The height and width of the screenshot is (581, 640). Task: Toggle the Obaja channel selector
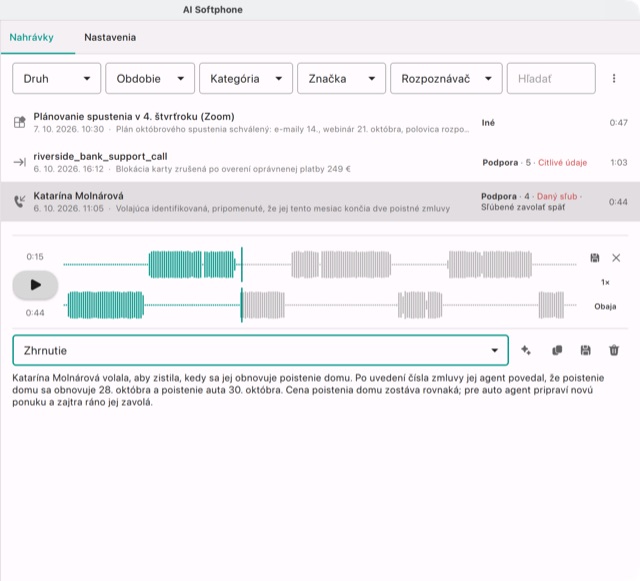tap(605, 306)
